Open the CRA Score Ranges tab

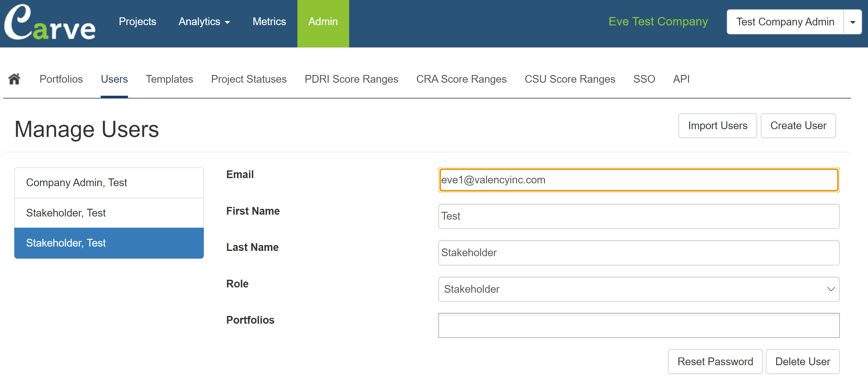click(x=461, y=79)
